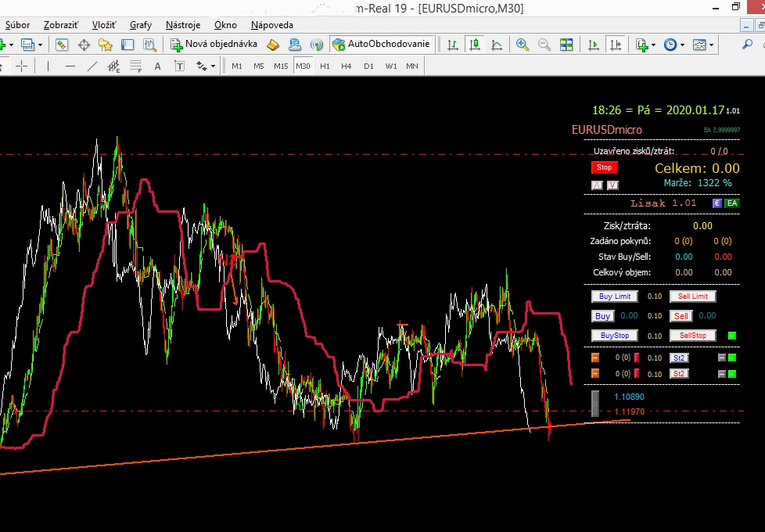
Task: Tile chart windows icon
Action: [x=566, y=45]
